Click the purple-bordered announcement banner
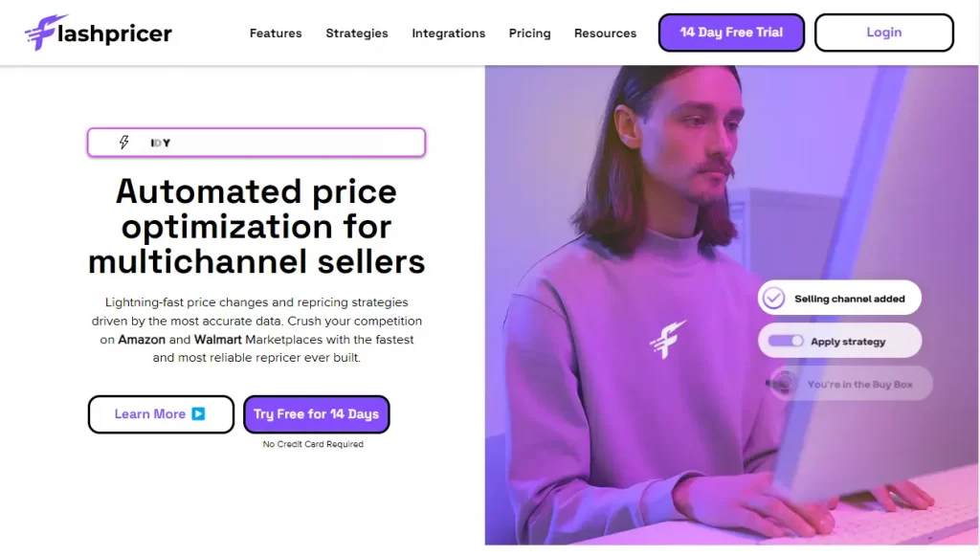Screen dimensions: 980x556 point(256,143)
